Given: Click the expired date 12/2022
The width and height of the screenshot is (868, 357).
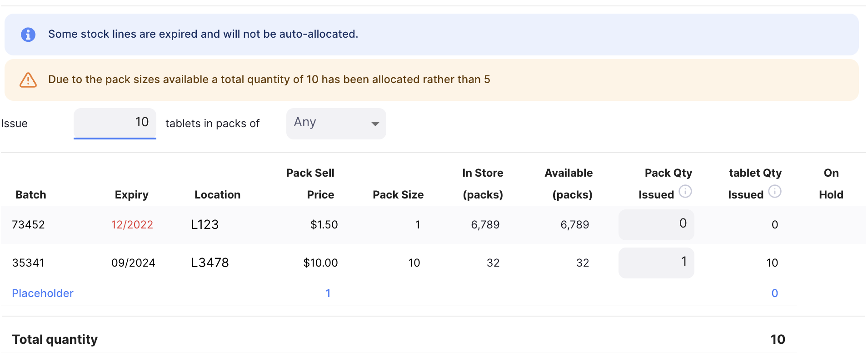Looking at the screenshot, I should (x=132, y=225).
